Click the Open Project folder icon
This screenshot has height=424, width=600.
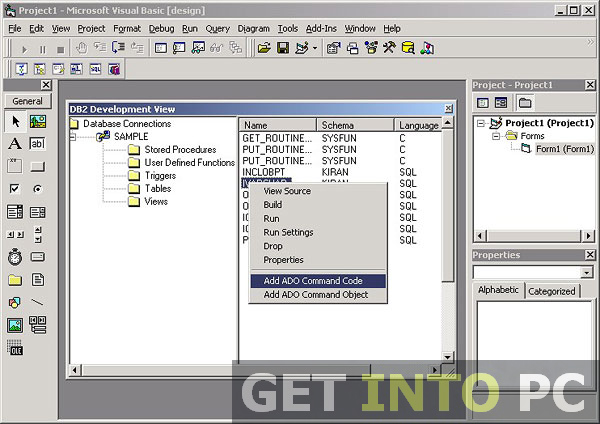coord(264,48)
